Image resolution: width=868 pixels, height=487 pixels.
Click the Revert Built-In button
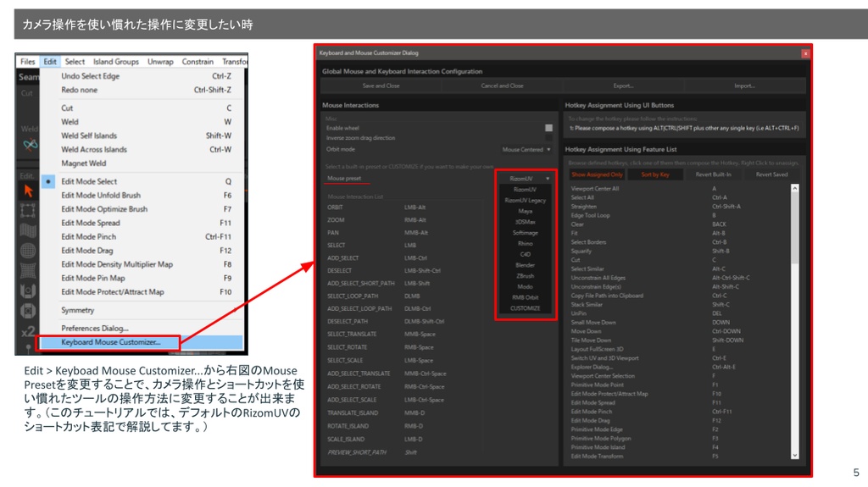coord(713,174)
